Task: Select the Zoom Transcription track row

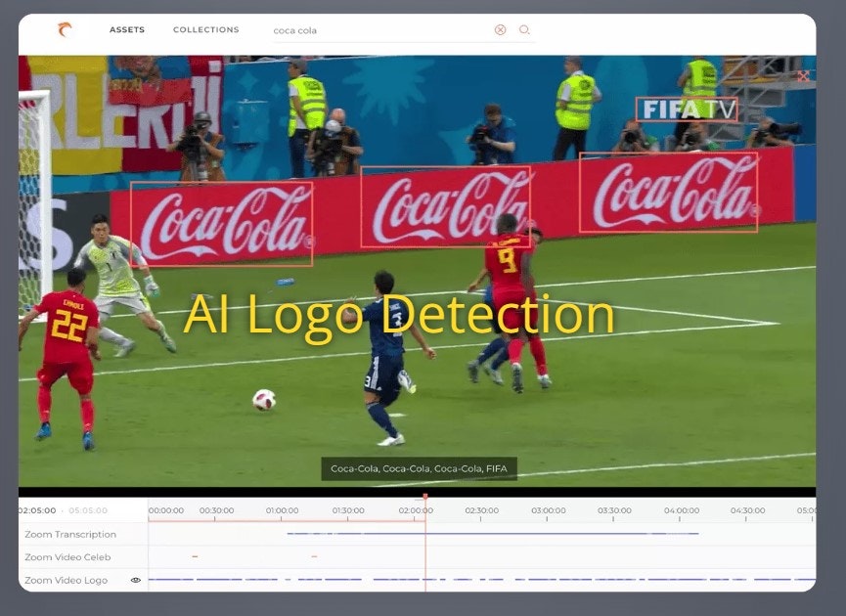Action: [x=417, y=534]
